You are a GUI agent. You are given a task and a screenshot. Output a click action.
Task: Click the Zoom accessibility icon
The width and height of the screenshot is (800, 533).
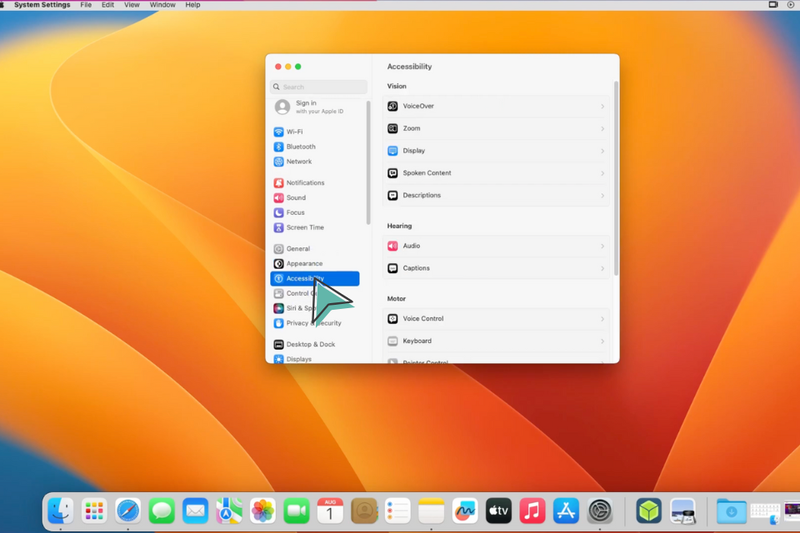tap(392, 129)
